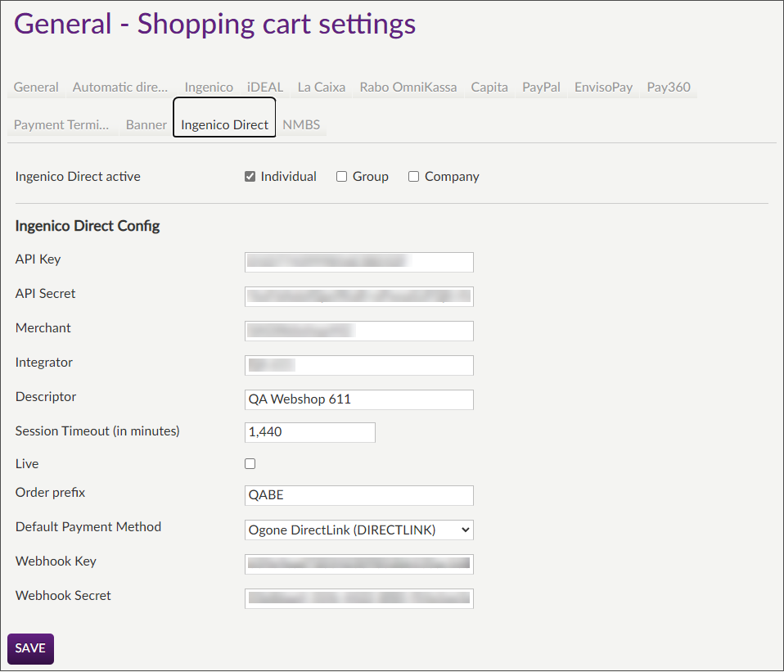Click inside the Descriptor input field
This screenshot has height=672, width=784.
(358, 399)
